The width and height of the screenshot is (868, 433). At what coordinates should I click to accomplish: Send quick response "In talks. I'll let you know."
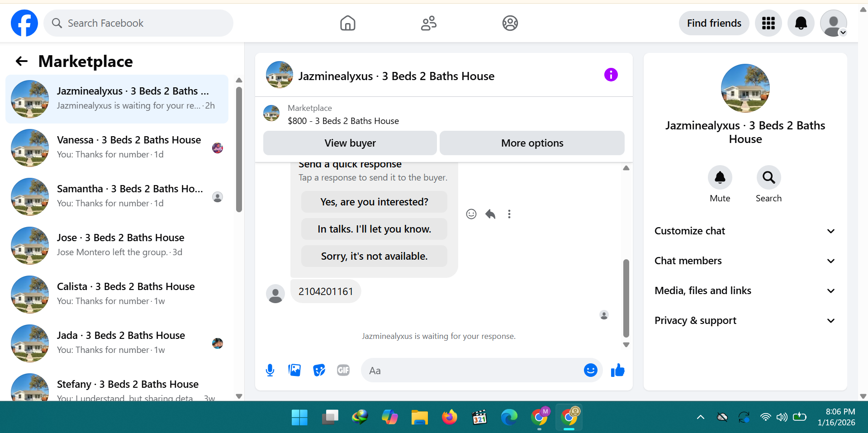pos(374,229)
